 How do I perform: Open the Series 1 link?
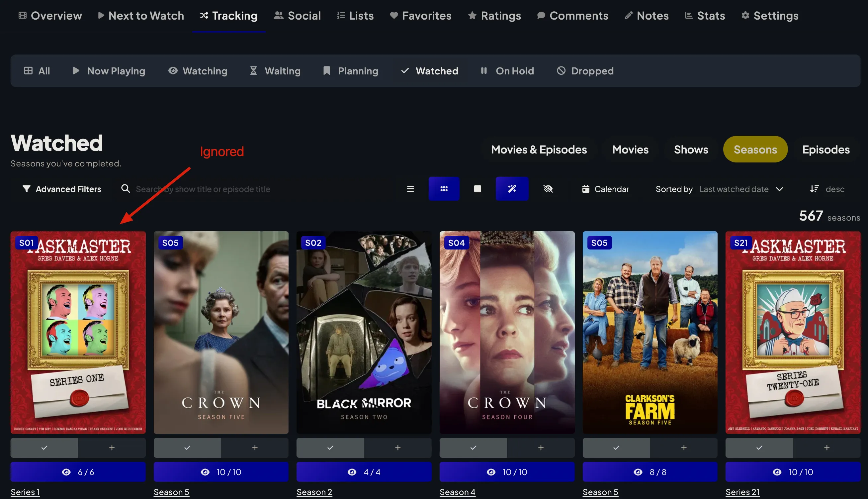25,492
